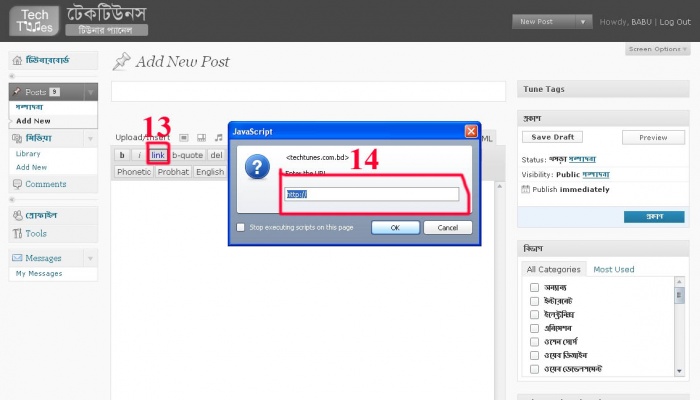Check the third category checkbox in the list

pyautogui.click(x=534, y=314)
